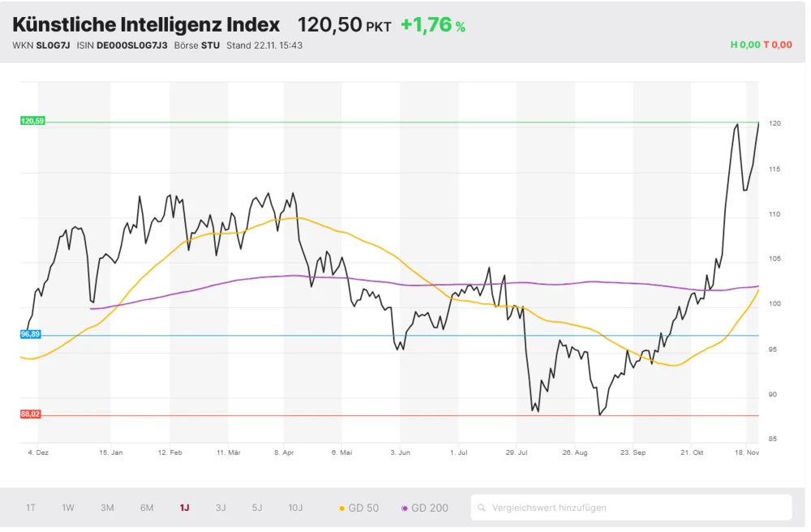This screenshot has width=811, height=532.
Task: Select the 3M time range
Action: coord(105,507)
